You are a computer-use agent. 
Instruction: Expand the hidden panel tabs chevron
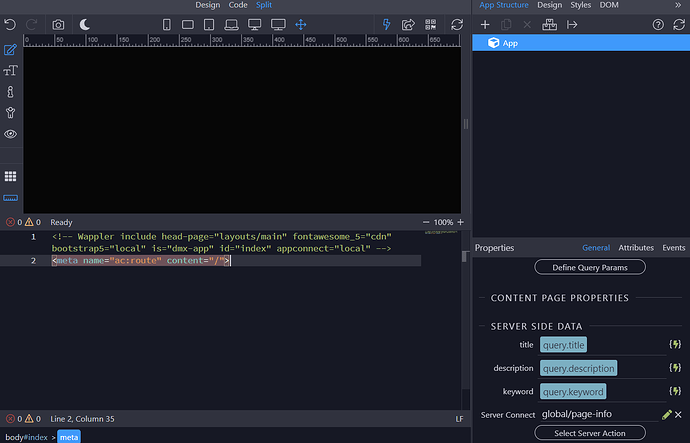679,6
